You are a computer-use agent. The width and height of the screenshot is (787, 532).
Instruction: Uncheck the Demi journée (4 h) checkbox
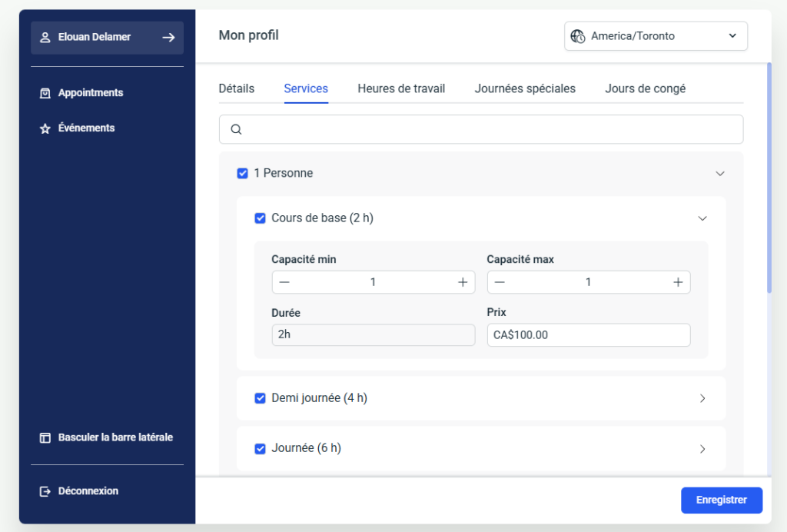[260, 398]
